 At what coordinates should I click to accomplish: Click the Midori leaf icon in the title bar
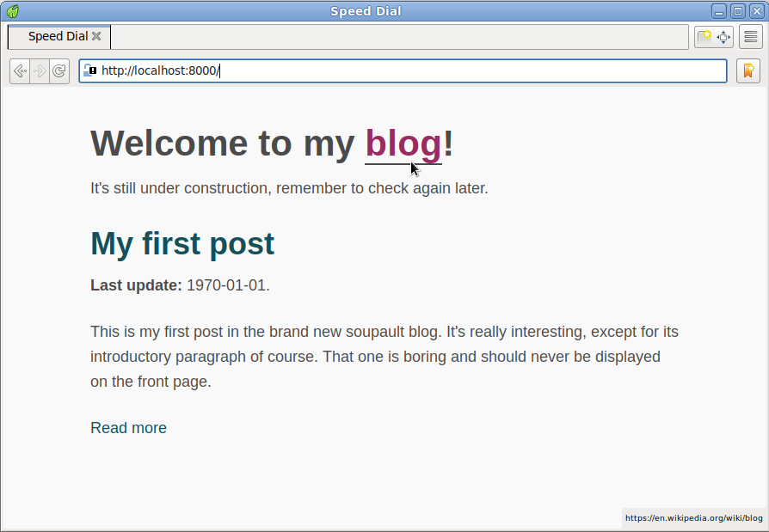click(13, 11)
